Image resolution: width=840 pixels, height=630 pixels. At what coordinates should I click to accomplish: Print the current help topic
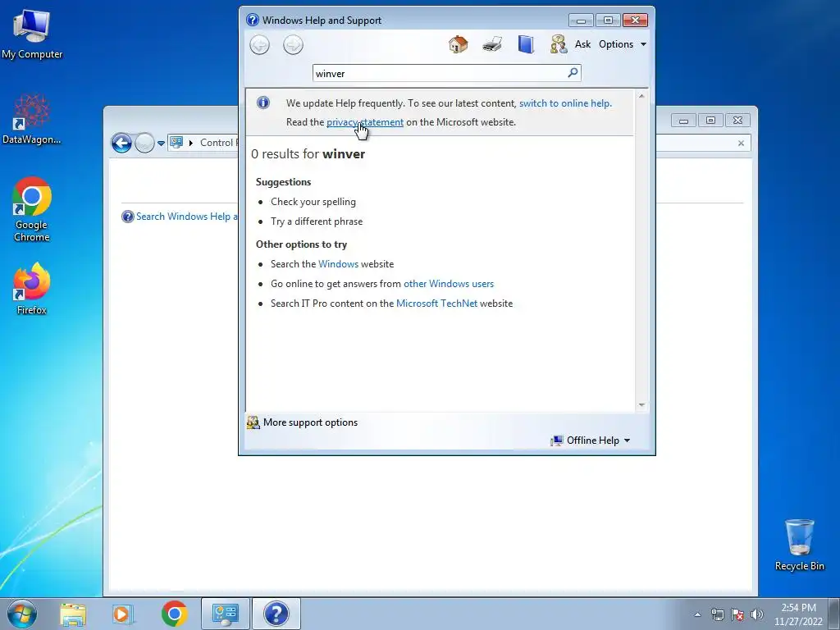tap(492, 44)
